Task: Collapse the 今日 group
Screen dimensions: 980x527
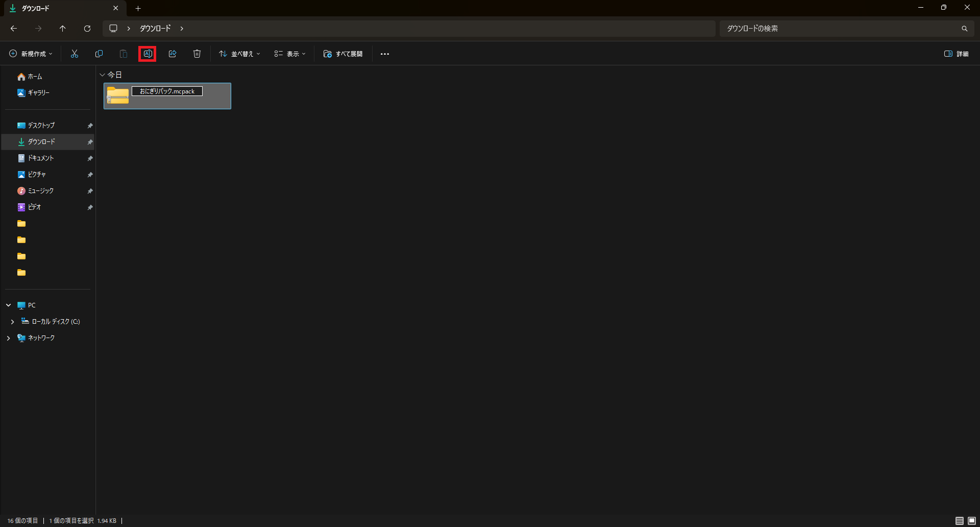Action: pos(102,75)
